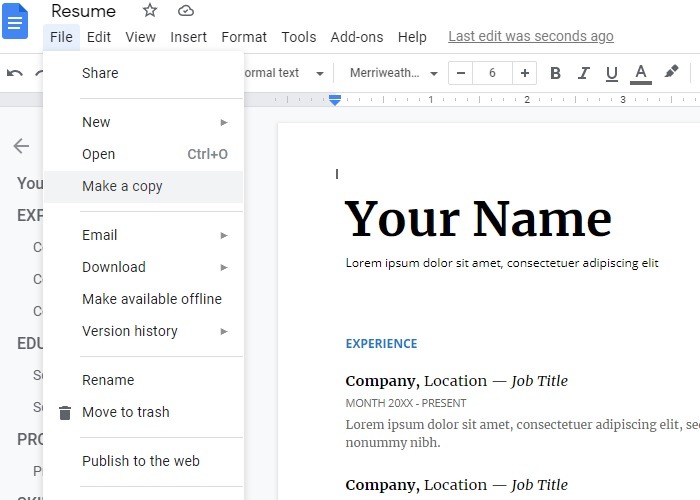The image size is (700, 500).
Task: Choose Rename from the File menu
Action: point(143,380)
